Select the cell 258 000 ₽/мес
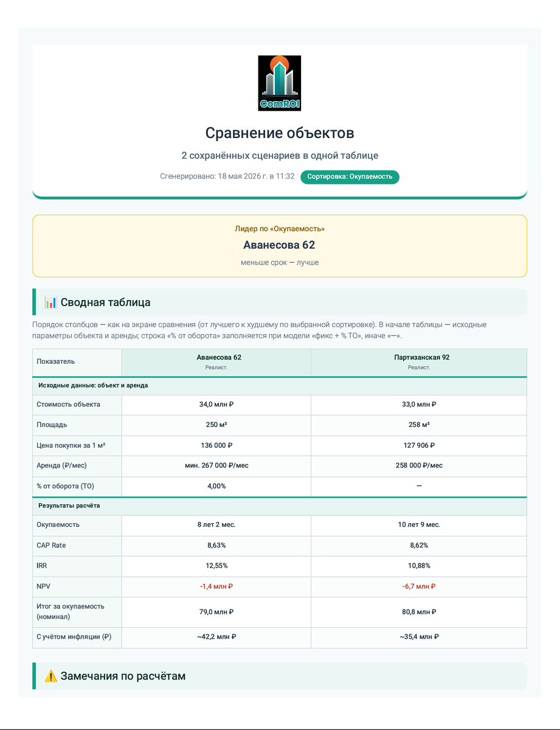The height and width of the screenshot is (730, 560). click(419, 465)
